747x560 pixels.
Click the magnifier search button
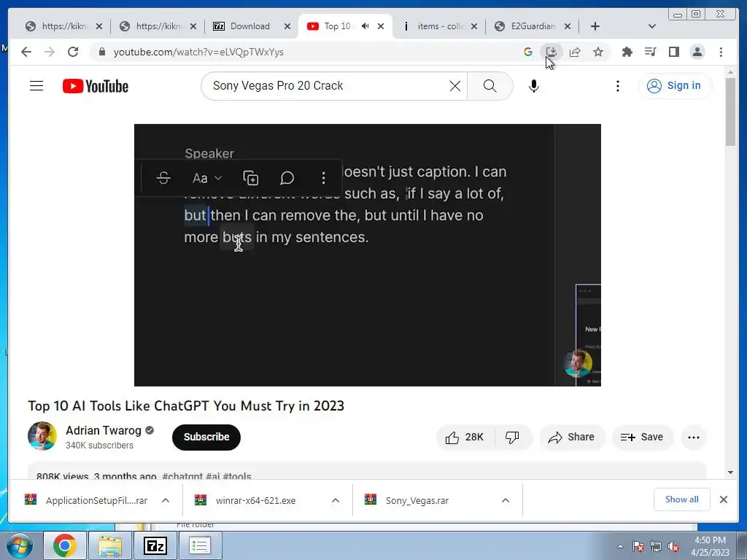(490, 86)
